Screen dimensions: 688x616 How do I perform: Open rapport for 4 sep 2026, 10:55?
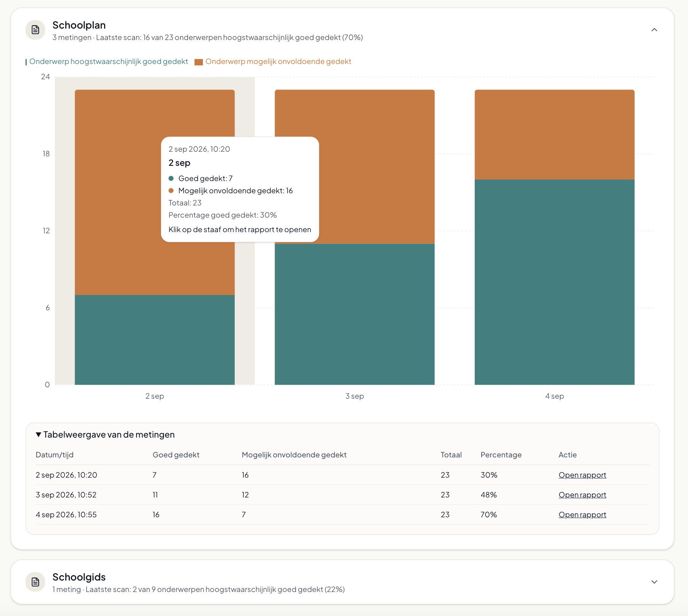(582, 515)
